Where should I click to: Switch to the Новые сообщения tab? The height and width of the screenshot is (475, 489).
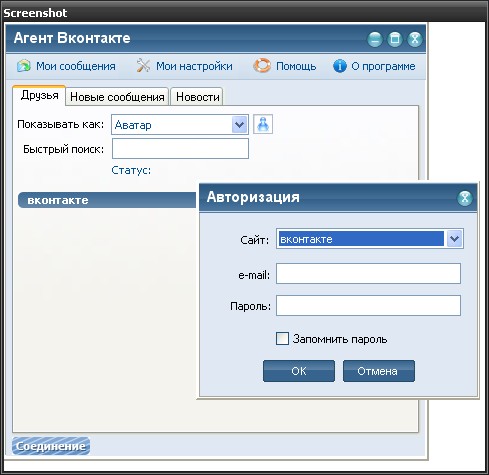tap(117, 97)
